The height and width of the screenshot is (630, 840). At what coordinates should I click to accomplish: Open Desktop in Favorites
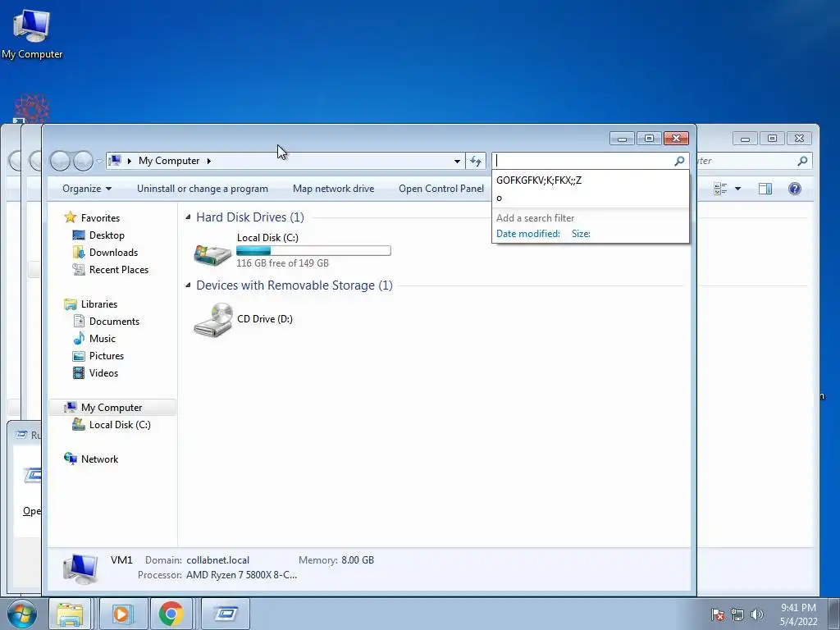[107, 235]
